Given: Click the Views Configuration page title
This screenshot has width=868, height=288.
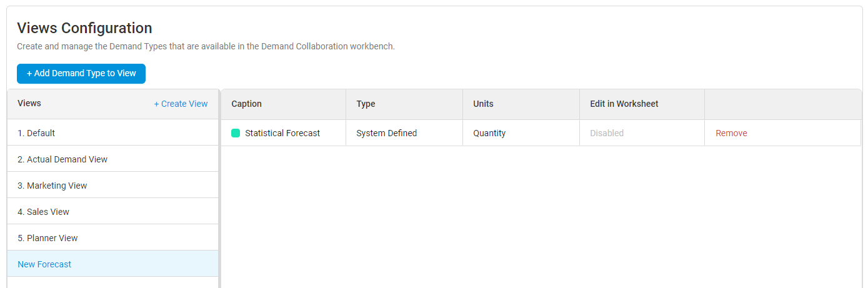Looking at the screenshot, I should click(x=84, y=28).
